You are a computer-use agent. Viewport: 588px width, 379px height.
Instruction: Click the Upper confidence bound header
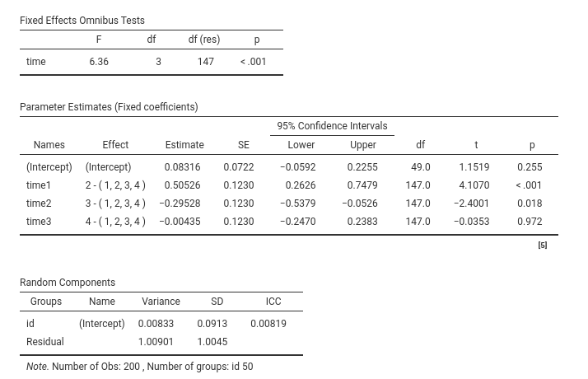tap(363, 145)
